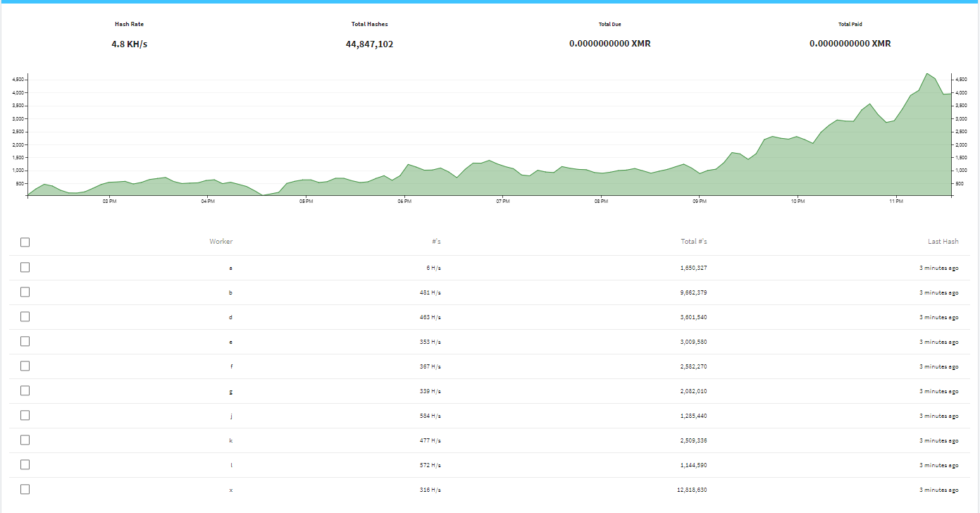Open worker b name link
This screenshot has height=513, width=980.
[x=231, y=292]
